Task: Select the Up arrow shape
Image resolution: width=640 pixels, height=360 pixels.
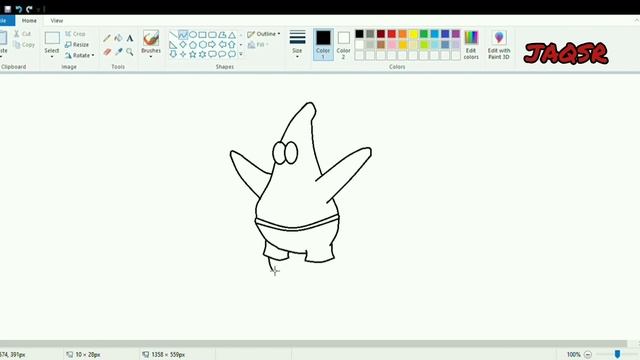Action: click(x=232, y=44)
